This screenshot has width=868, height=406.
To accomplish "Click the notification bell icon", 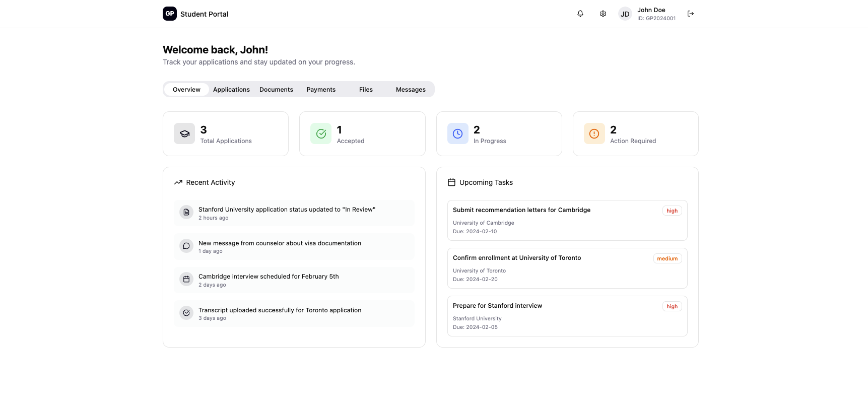I will [x=580, y=14].
